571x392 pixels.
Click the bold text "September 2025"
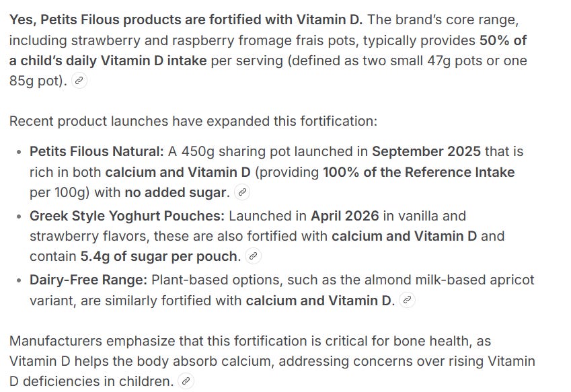pyautogui.click(x=426, y=151)
